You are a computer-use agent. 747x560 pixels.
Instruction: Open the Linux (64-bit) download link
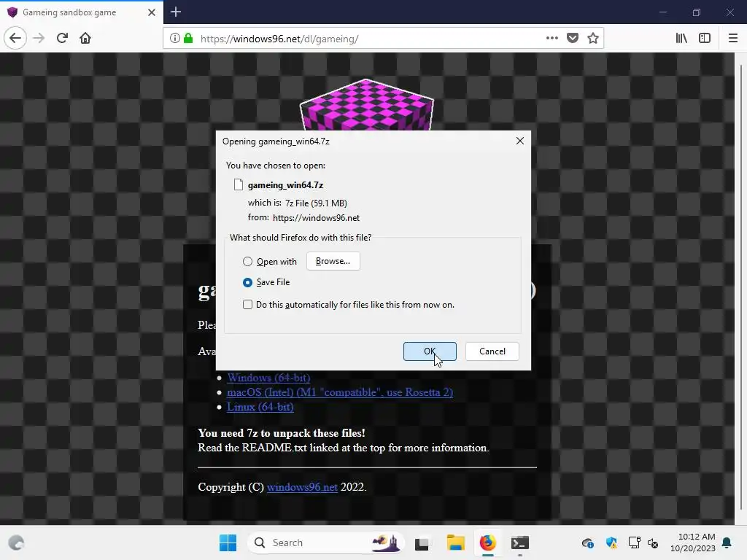260,407
